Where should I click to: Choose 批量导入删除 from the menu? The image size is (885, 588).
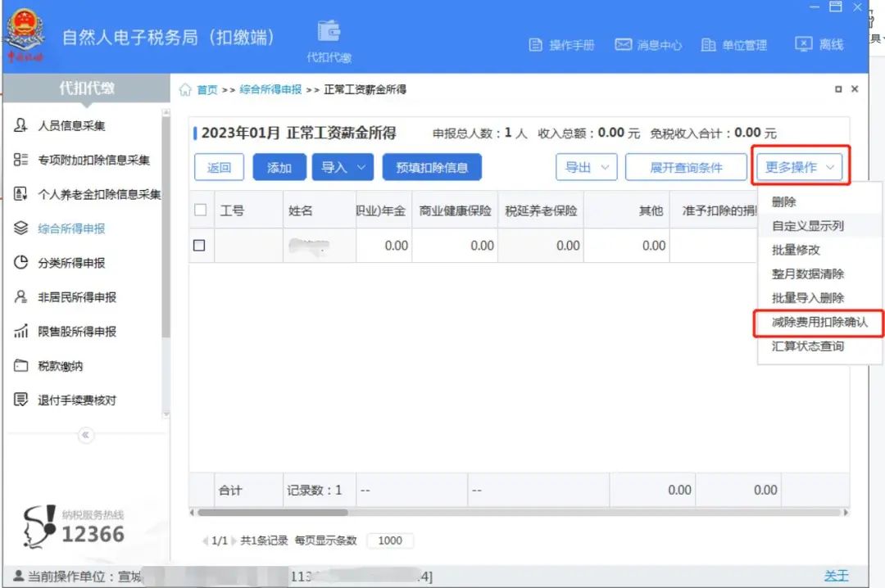click(x=808, y=298)
